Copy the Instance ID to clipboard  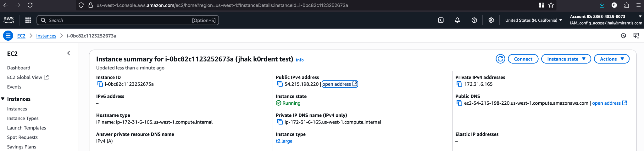click(x=100, y=84)
